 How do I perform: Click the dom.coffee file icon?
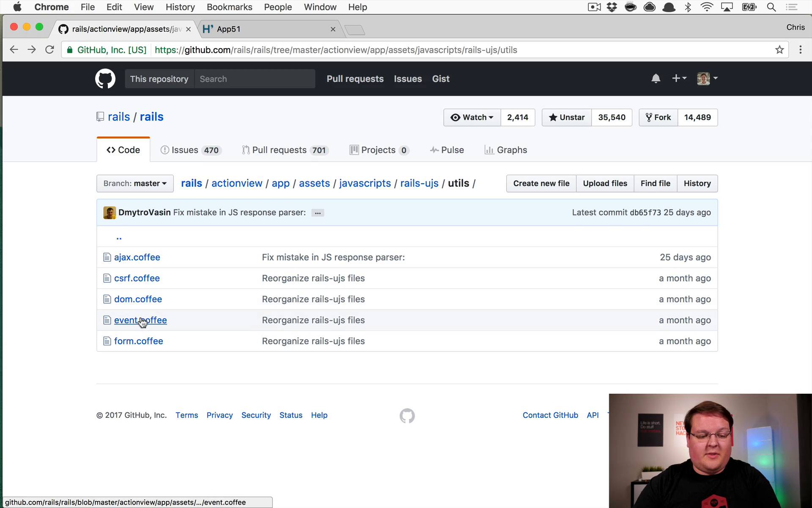pyautogui.click(x=107, y=299)
